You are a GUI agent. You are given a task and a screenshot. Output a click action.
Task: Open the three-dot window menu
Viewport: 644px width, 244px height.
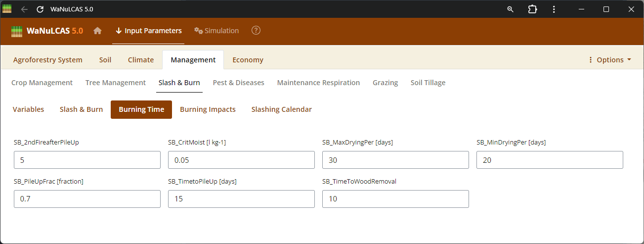point(554,9)
